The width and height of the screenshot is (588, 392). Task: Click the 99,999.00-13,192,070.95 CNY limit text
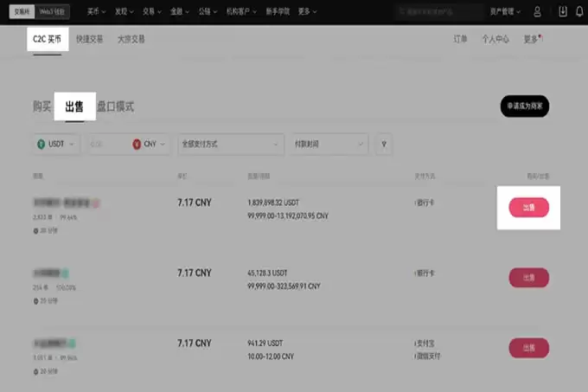[x=288, y=215]
